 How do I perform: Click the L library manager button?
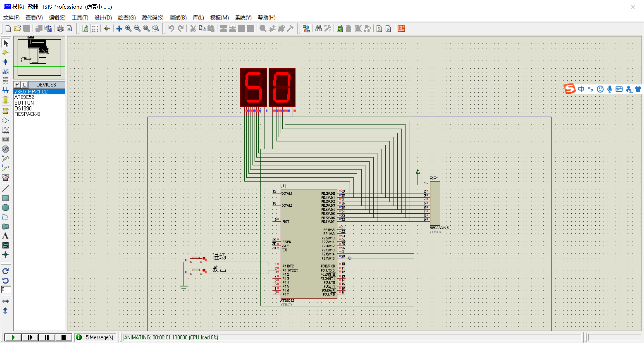[x=24, y=85]
